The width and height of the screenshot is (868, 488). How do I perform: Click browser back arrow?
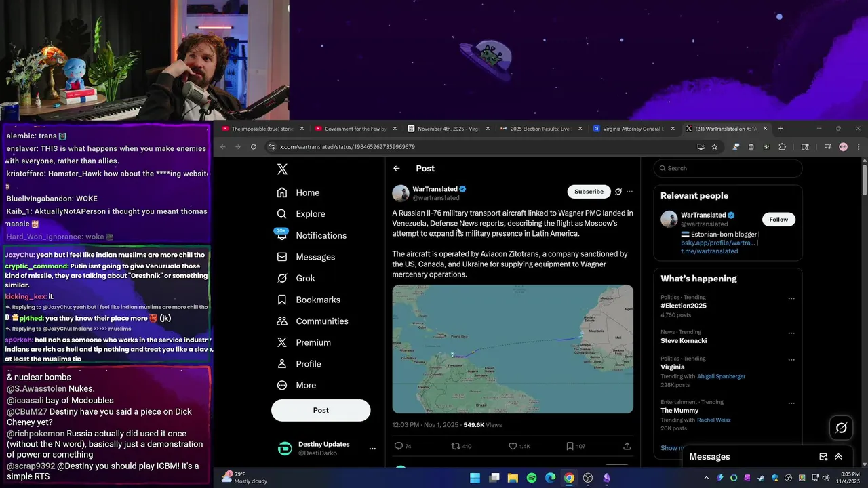point(222,147)
